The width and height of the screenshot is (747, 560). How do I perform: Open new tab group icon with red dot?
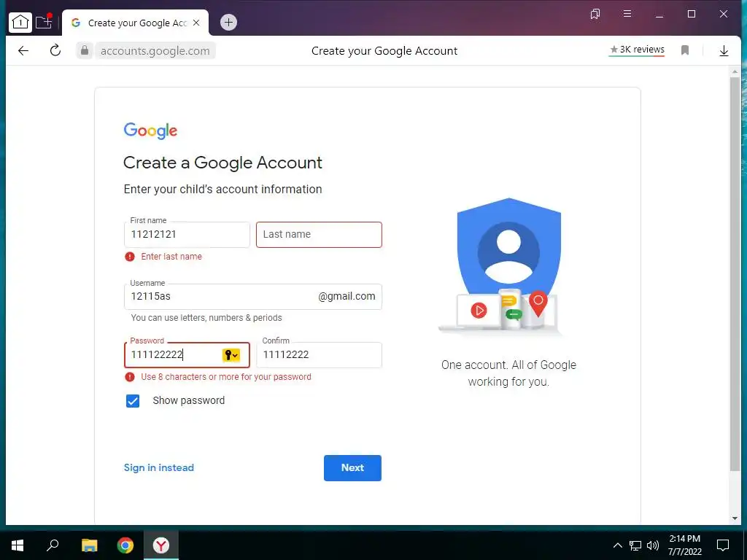pos(44,22)
